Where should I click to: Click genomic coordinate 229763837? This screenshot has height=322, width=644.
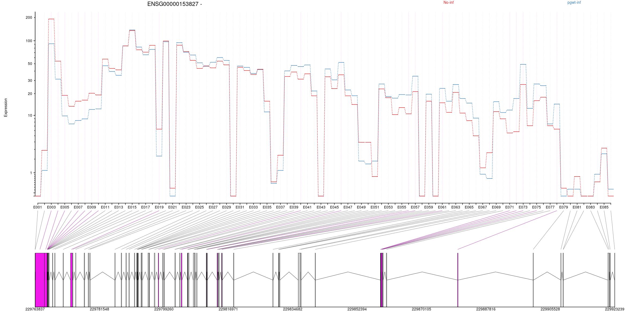point(35,309)
